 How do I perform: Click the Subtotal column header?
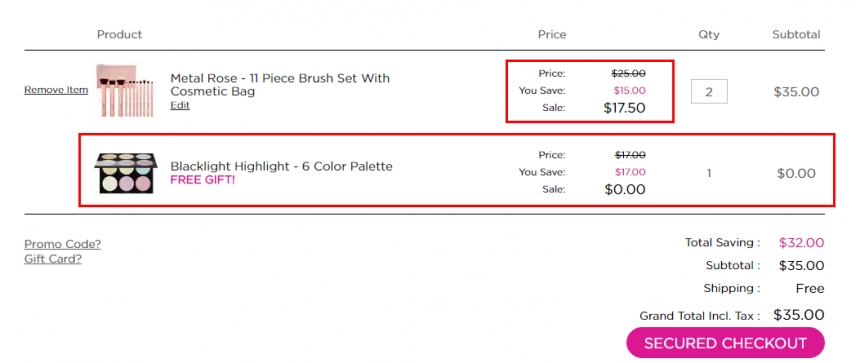click(796, 35)
